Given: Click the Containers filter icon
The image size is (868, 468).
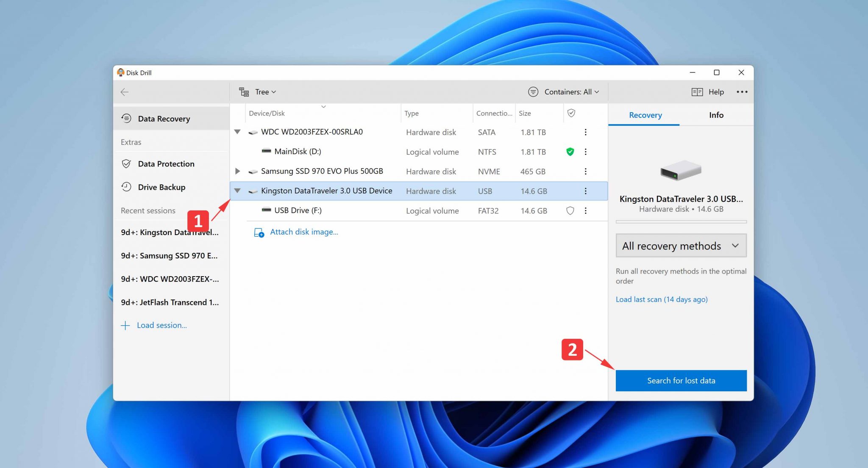Looking at the screenshot, I should [x=533, y=92].
